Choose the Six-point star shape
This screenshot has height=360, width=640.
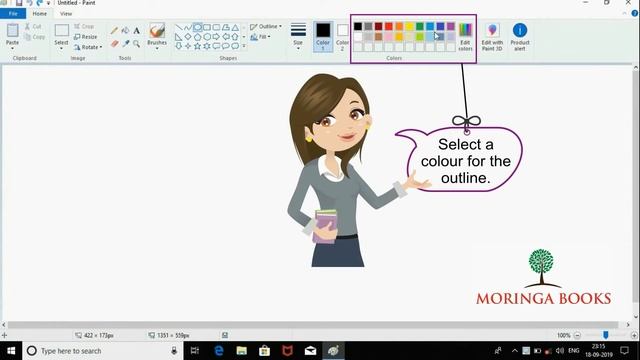pyautogui.click(x=207, y=46)
